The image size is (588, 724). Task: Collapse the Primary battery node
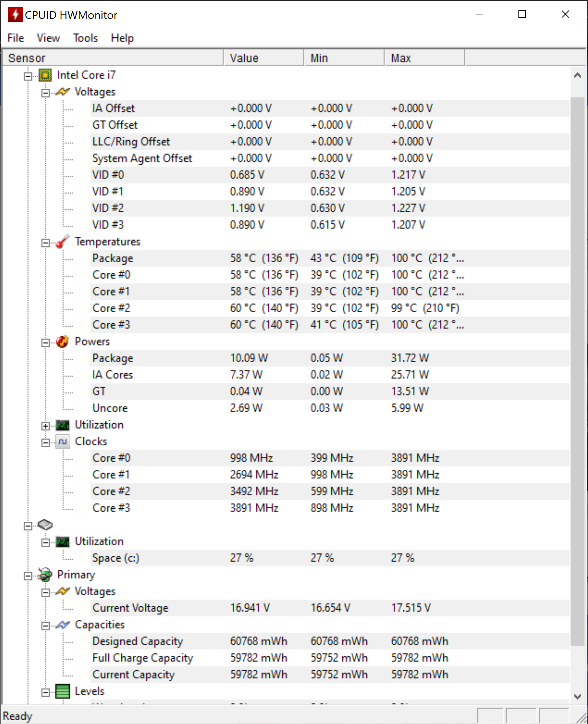(x=28, y=576)
